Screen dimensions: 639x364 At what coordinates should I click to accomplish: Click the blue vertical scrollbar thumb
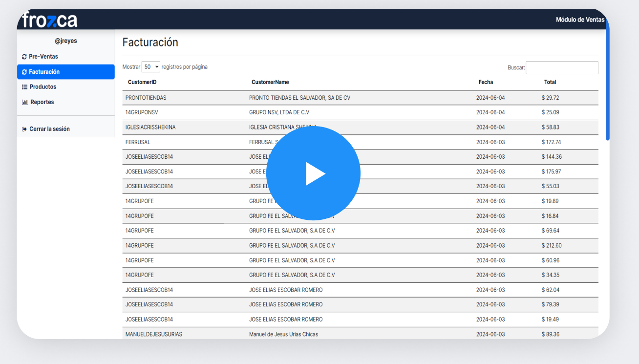coord(607,83)
